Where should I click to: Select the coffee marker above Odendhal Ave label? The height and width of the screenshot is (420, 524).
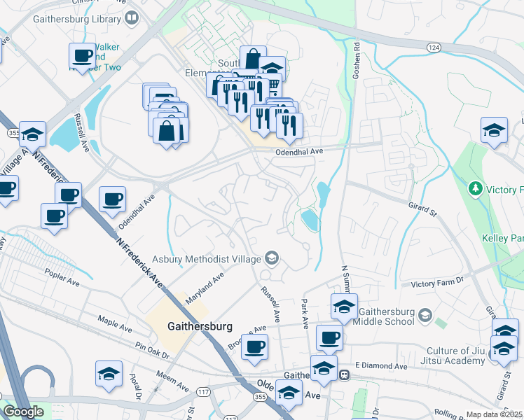point(112,202)
